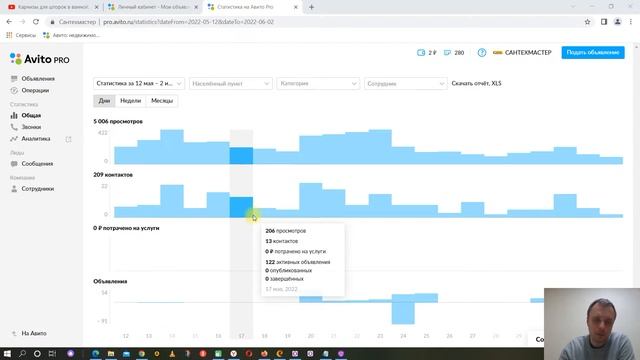Open date range dropdown Статистика за 12 мая

[139, 83]
